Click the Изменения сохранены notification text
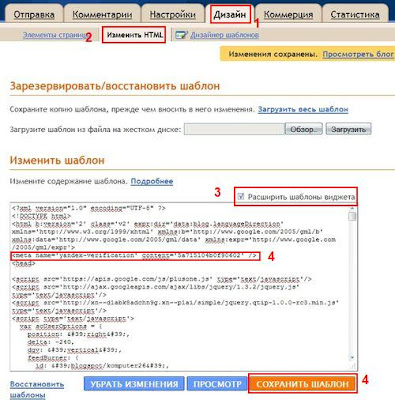This screenshot has height=400, width=395. [x=273, y=54]
